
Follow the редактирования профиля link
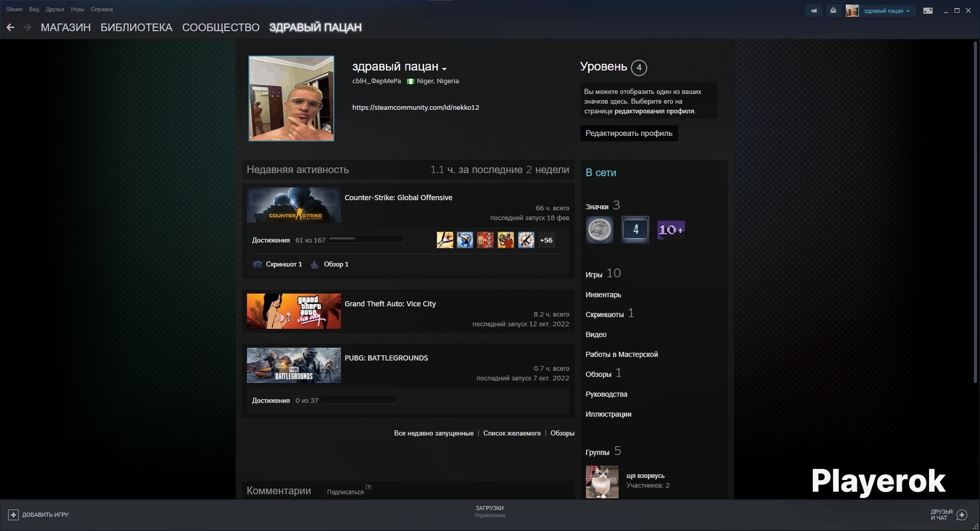pos(654,111)
